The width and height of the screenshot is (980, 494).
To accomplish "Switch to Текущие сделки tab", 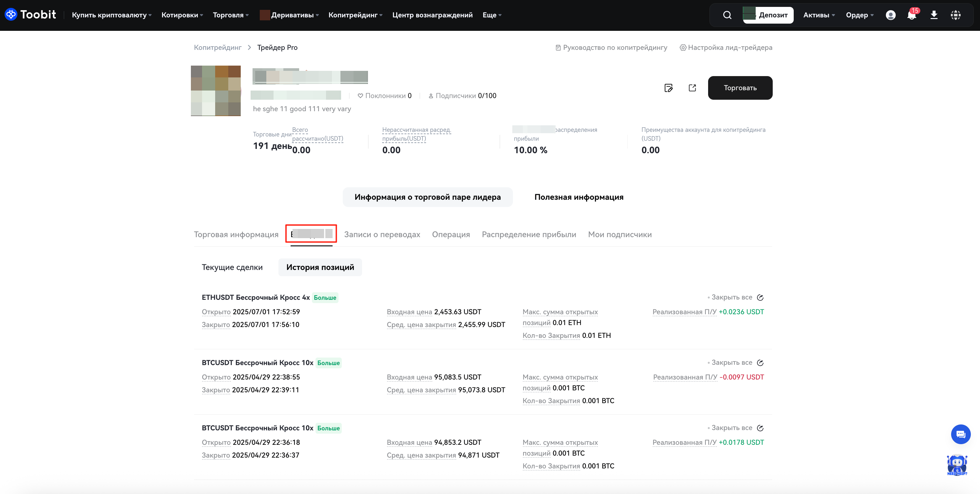I will pos(232,267).
